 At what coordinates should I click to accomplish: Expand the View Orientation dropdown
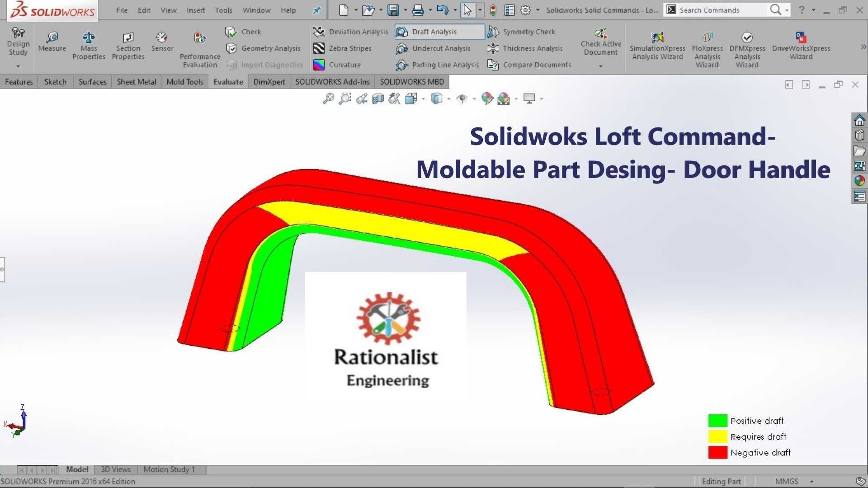click(x=423, y=99)
